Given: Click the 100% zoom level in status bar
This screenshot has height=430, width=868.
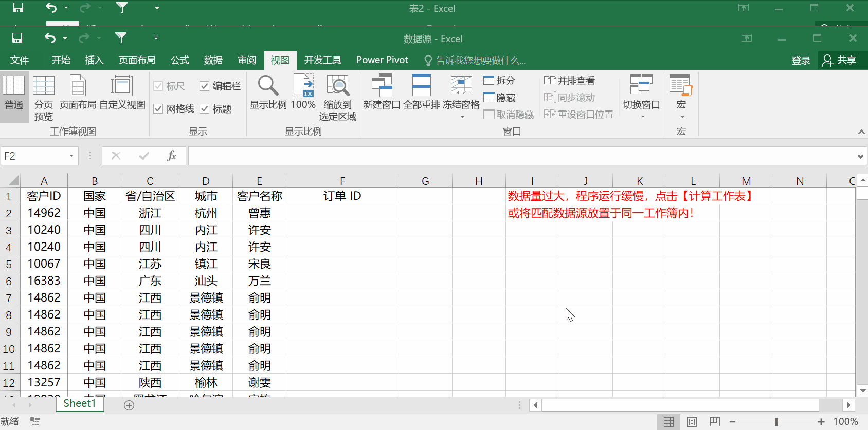Looking at the screenshot, I should 845,422.
